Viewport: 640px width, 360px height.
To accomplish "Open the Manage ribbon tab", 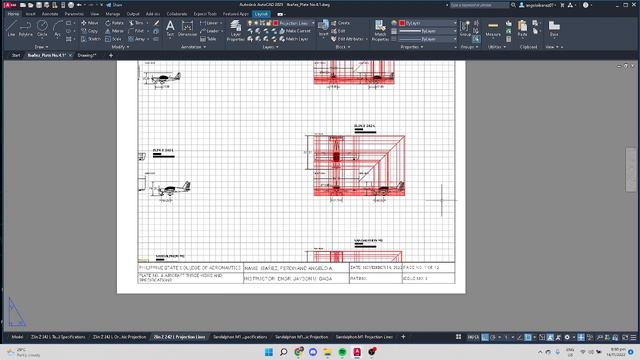I will (x=113, y=14).
